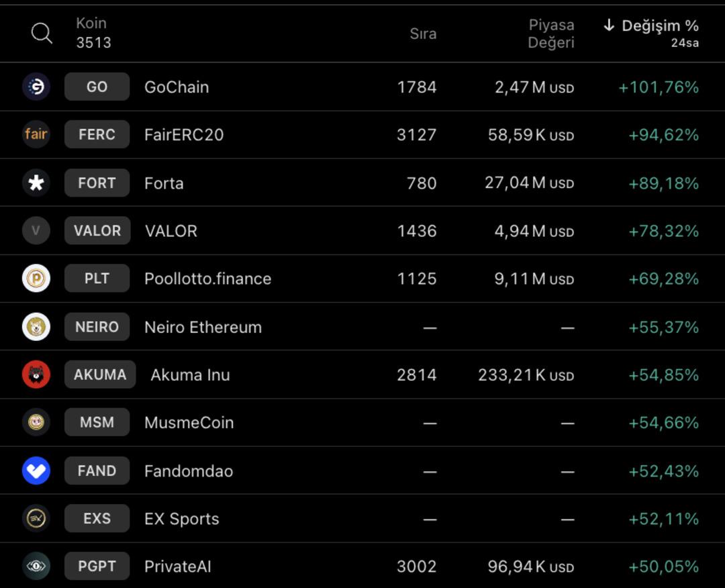725x588 pixels.
Task: Click the Forta star logo icon
Action: 36,183
